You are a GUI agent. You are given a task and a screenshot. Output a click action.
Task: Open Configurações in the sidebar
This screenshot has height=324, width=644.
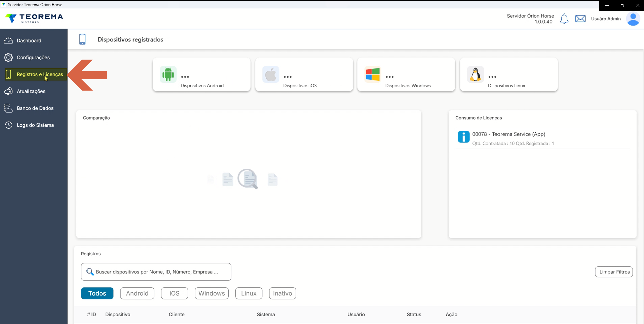tap(34, 57)
